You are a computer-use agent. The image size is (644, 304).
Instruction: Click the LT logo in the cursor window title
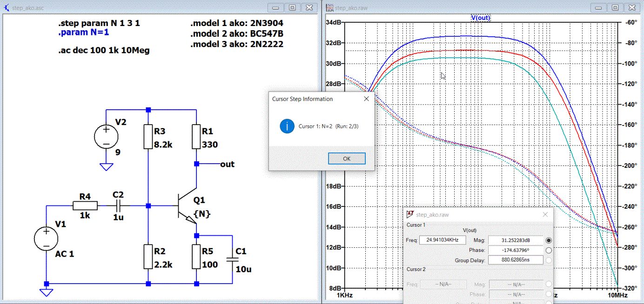pyautogui.click(x=410, y=214)
